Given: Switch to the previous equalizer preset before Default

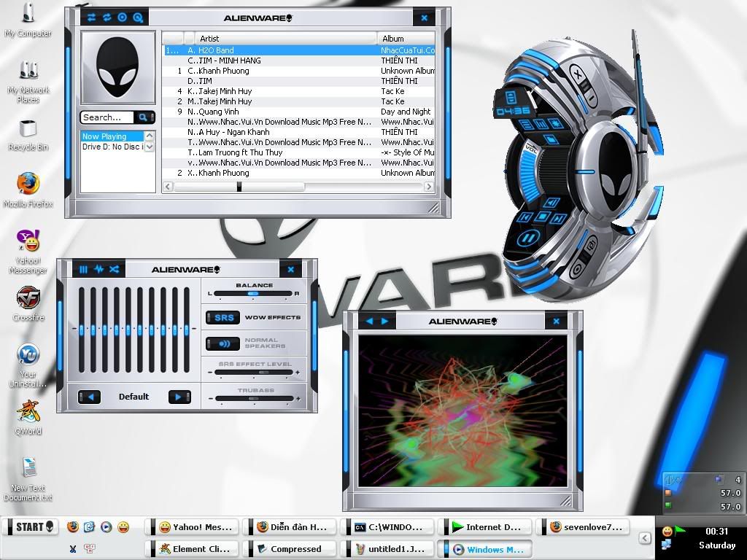Looking at the screenshot, I should [x=89, y=397].
